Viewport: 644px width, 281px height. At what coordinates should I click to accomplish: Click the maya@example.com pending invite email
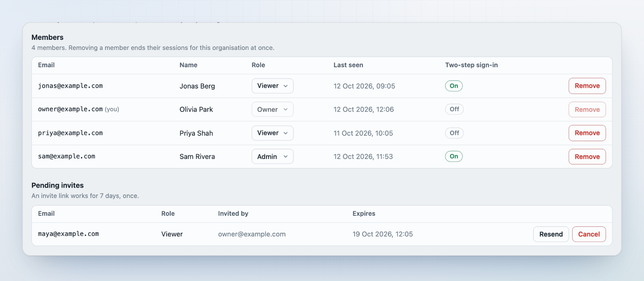(x=68, y=234)
